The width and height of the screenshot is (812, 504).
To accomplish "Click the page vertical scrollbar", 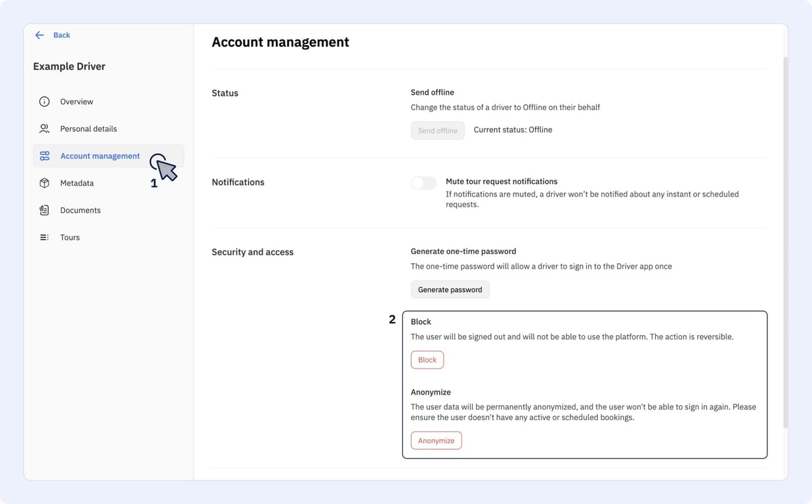I will point(786,243).
